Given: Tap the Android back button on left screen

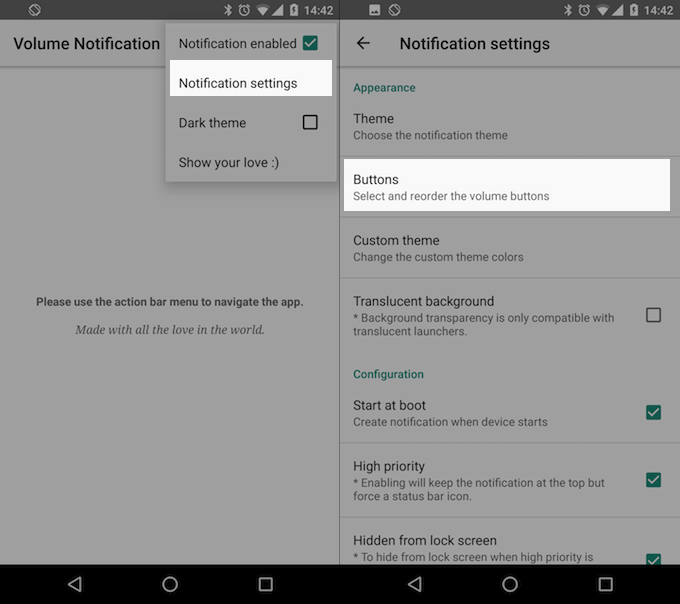Looking at the screenshot, I should tap(74, 584).
